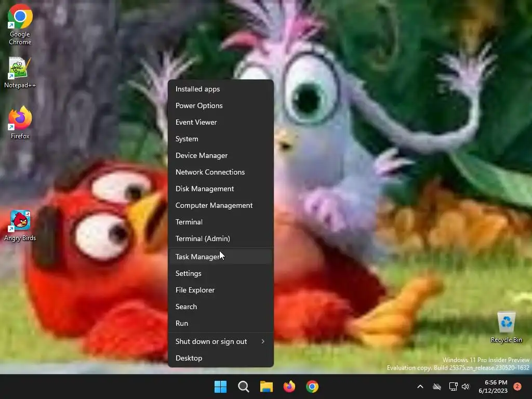Image resolution: width=532 pixels, height=399 pixels.
Task: Expand Shut down or sign out submenu
Action: [x=220, y=341]
